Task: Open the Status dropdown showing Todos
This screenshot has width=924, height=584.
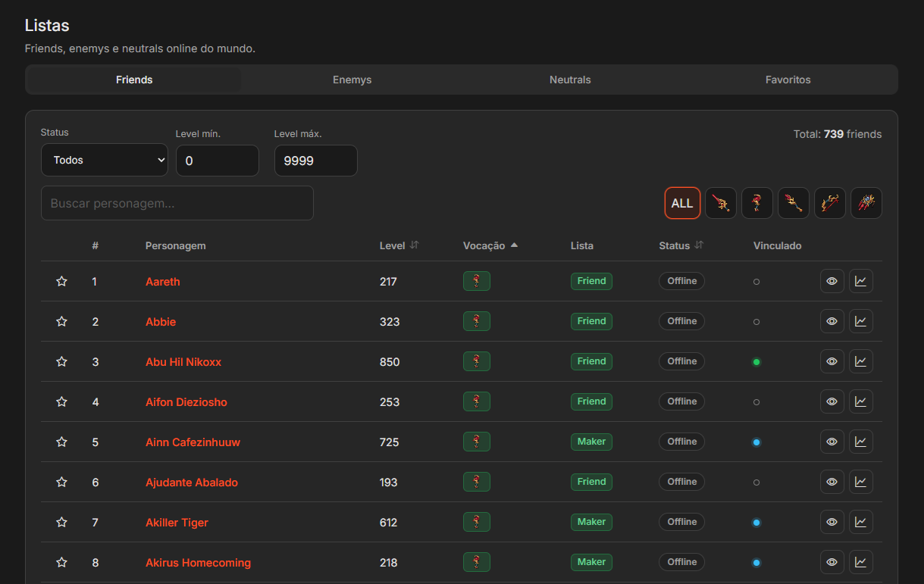Action: (105, 160)
